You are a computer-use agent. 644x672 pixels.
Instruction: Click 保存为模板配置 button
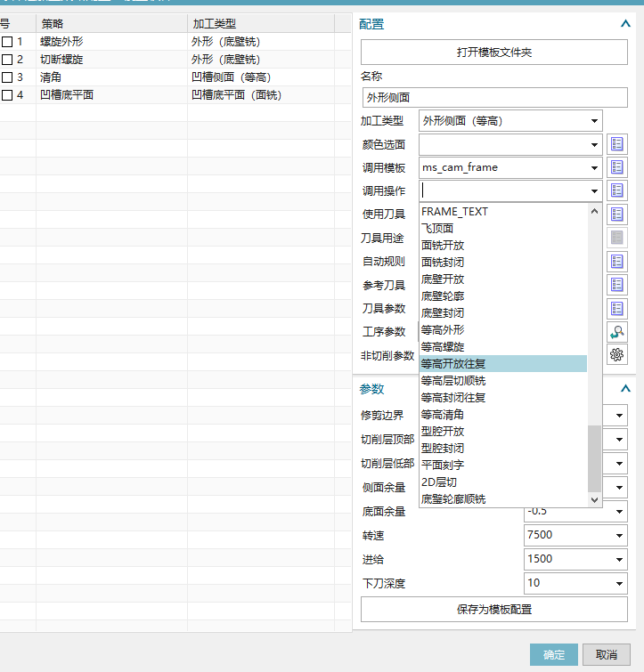click(494, 610)
